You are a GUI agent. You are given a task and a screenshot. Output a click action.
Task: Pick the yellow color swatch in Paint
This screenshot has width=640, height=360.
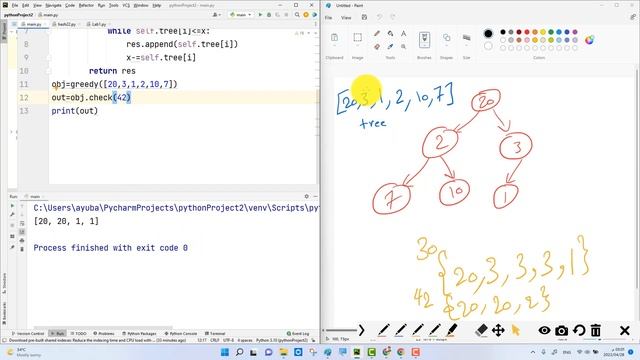click(x=543, y=32)
